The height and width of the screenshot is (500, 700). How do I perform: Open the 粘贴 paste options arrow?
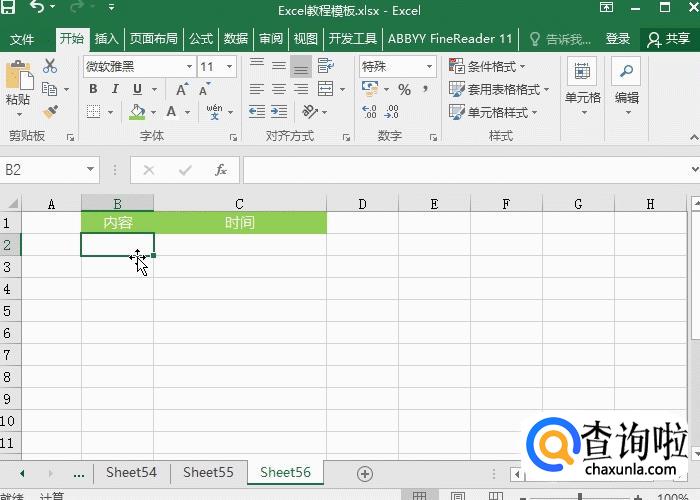19,115
